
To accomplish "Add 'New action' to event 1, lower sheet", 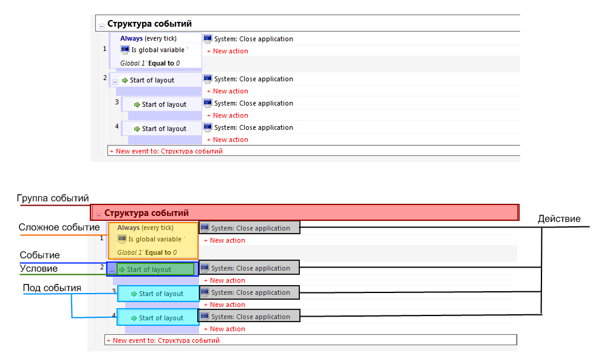I will pyautogui.click(x=224, y=240).
